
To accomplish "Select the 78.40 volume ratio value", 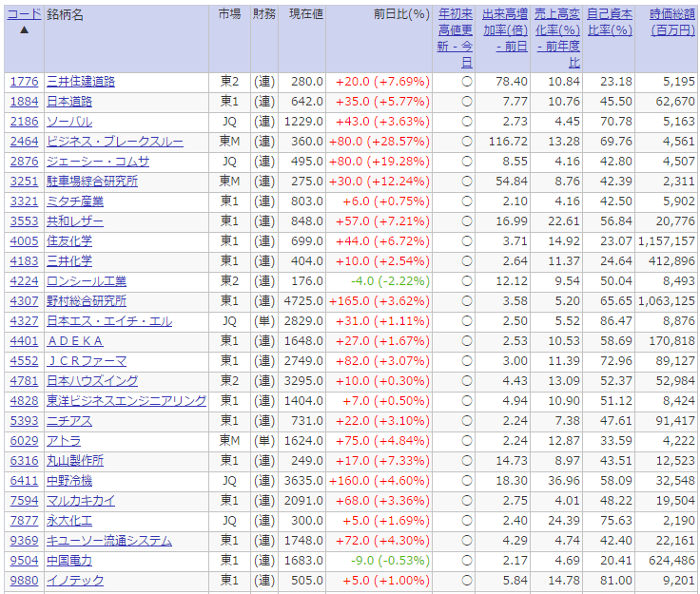I will click(x=512, y=82).
